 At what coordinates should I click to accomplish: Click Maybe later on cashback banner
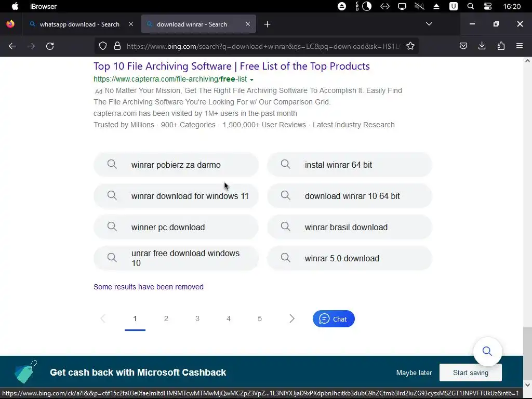414,373
